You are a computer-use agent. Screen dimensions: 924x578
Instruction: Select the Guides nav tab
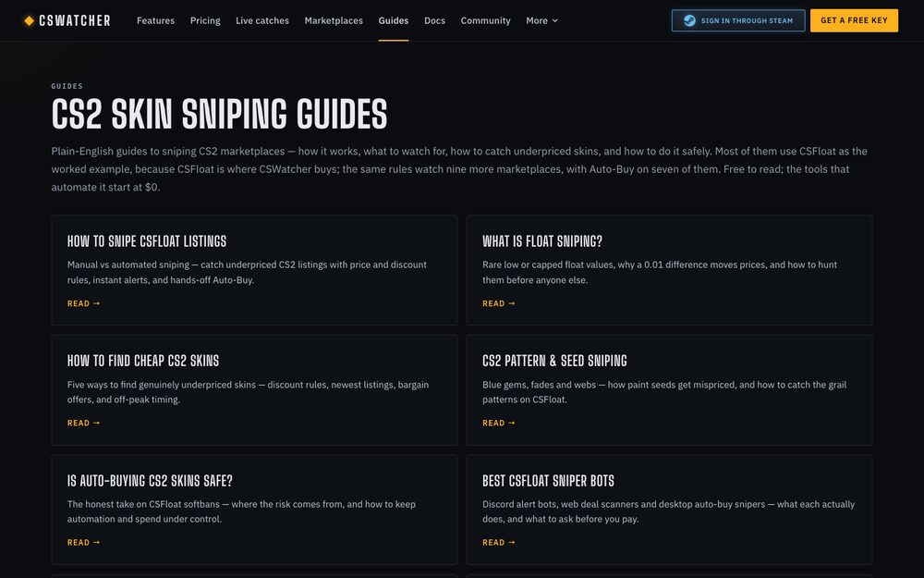pyautogui.click(x=393, y=20)
